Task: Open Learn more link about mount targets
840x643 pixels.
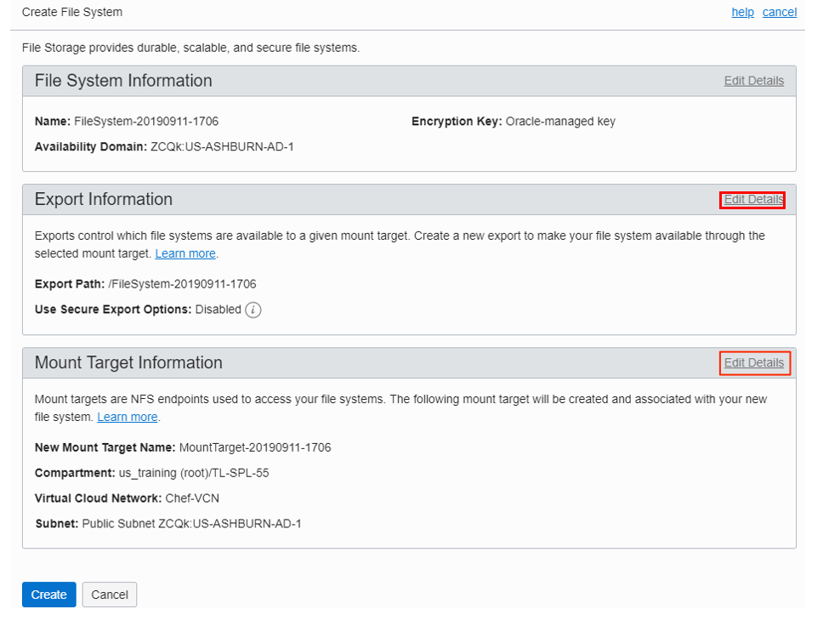Action: [128, 417]
